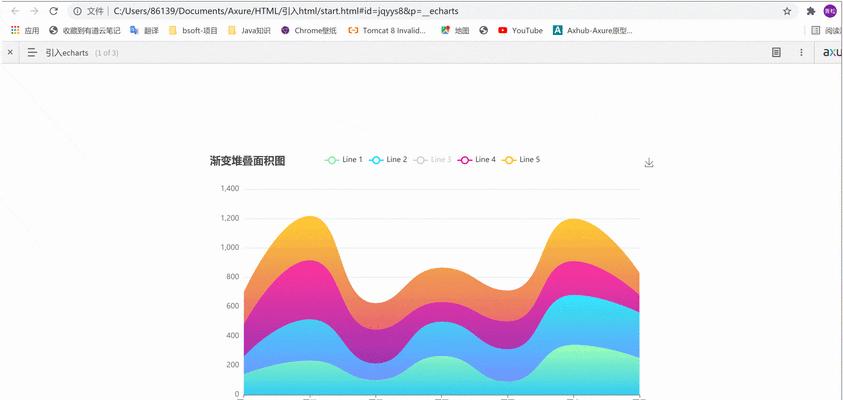The height and width of the screenshot is (400, 843).
Task: Open the 翻译 bookmark
Action: tap(144, 31)
